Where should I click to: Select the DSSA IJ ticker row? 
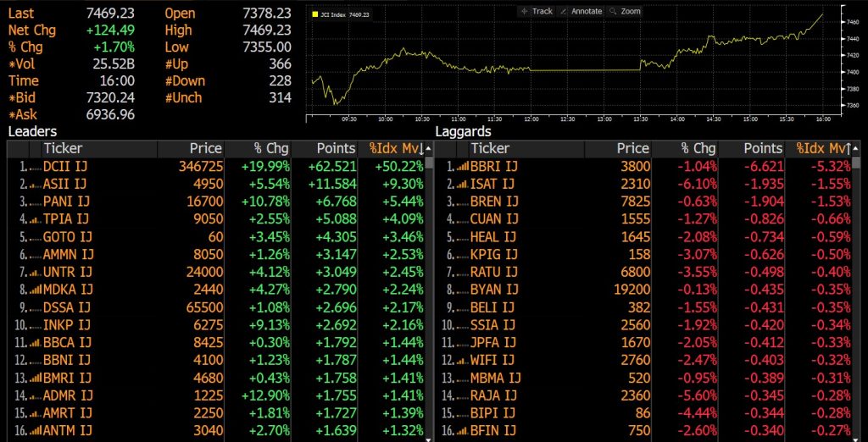click(215, 307)
